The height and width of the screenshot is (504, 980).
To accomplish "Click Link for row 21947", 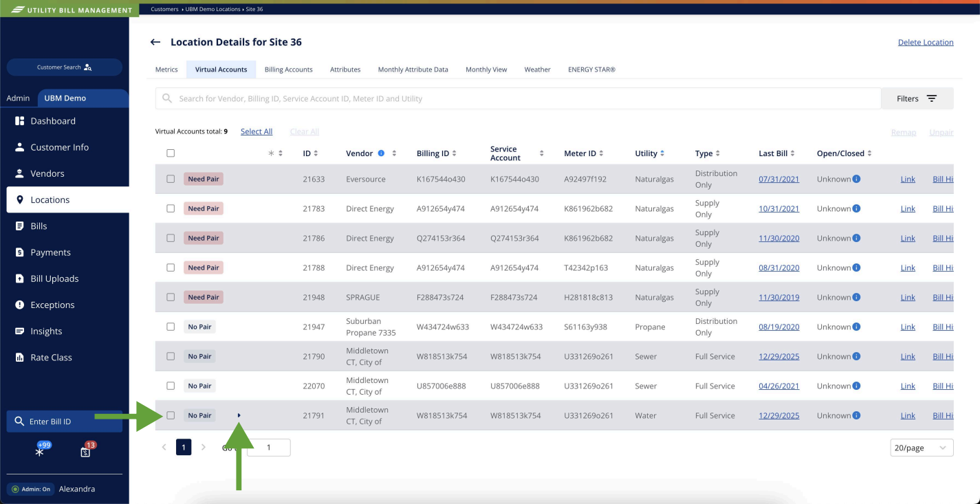I will click(x=908, y=327).
